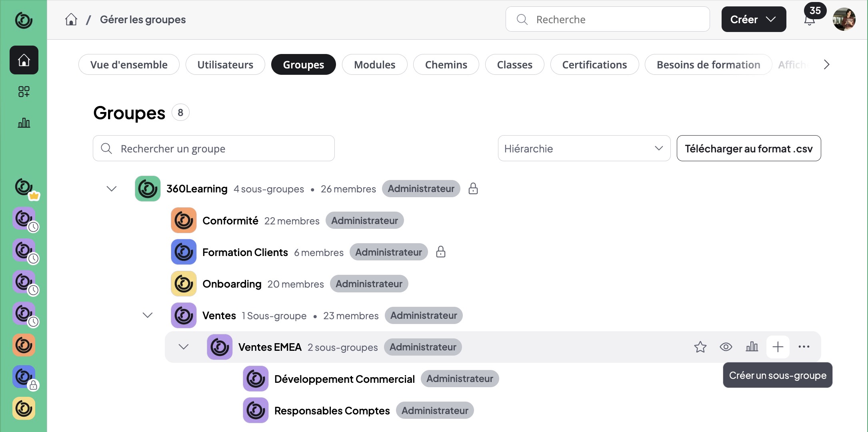This screenshot has width=868, height=432.
Task: Click the home breadcrumb icon
Action: click(71, 19)
